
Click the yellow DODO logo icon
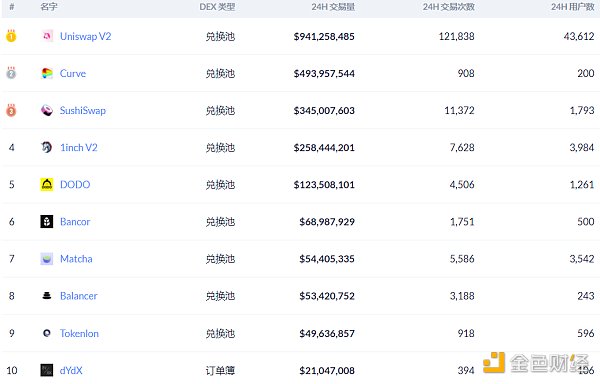point(47,184)
